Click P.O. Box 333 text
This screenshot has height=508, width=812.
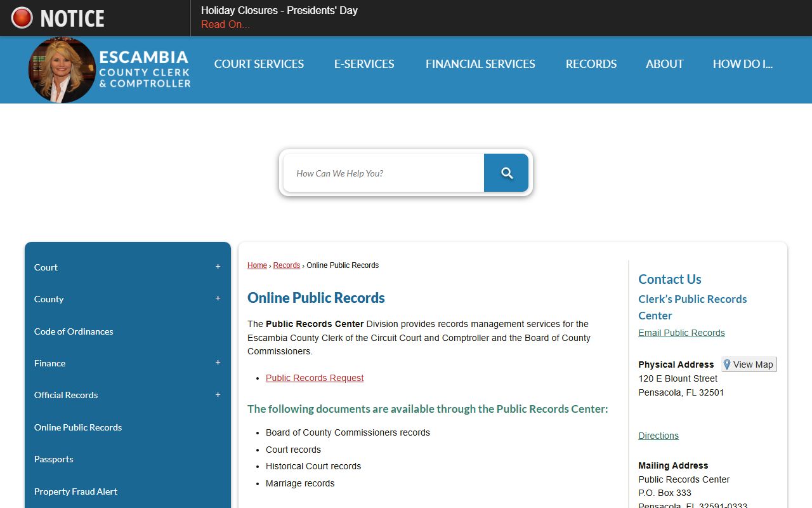665,493
